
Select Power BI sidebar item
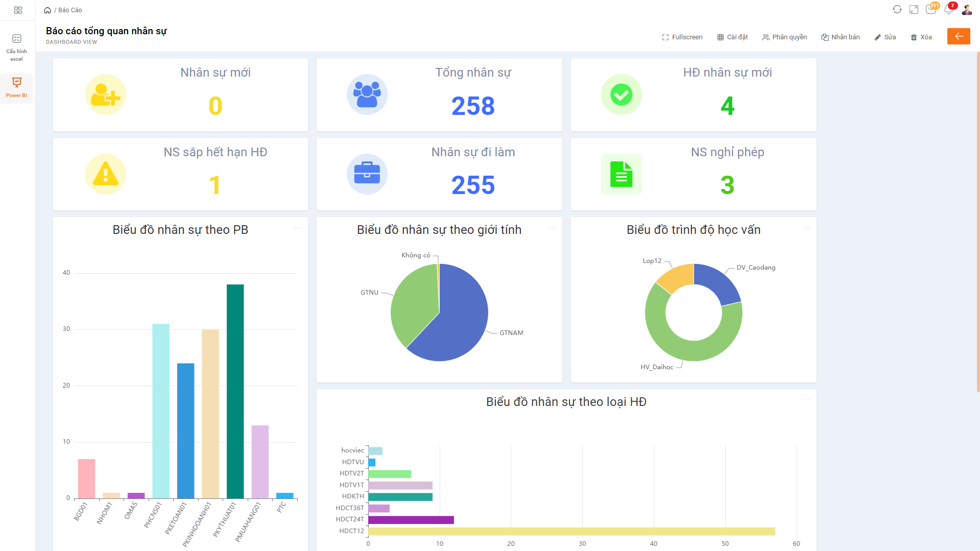click(17, 87)
